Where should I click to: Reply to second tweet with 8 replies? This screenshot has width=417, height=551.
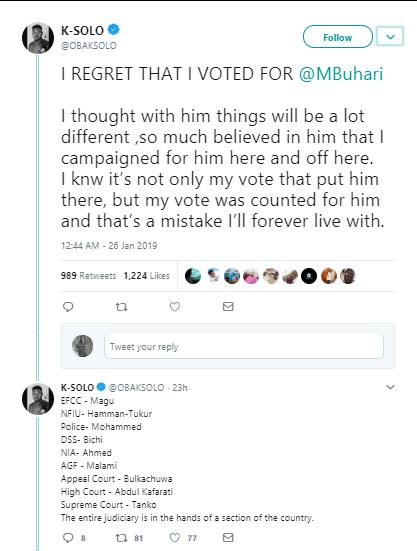[68, 538]
